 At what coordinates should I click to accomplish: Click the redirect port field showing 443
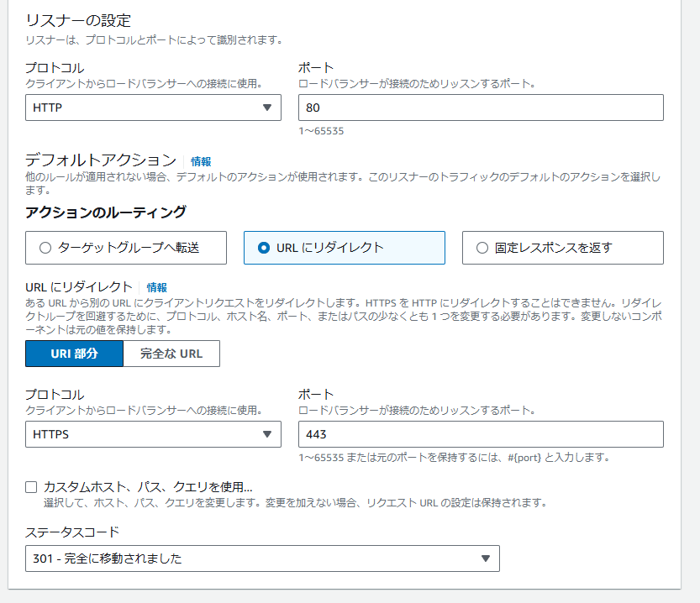coord(481,434)
